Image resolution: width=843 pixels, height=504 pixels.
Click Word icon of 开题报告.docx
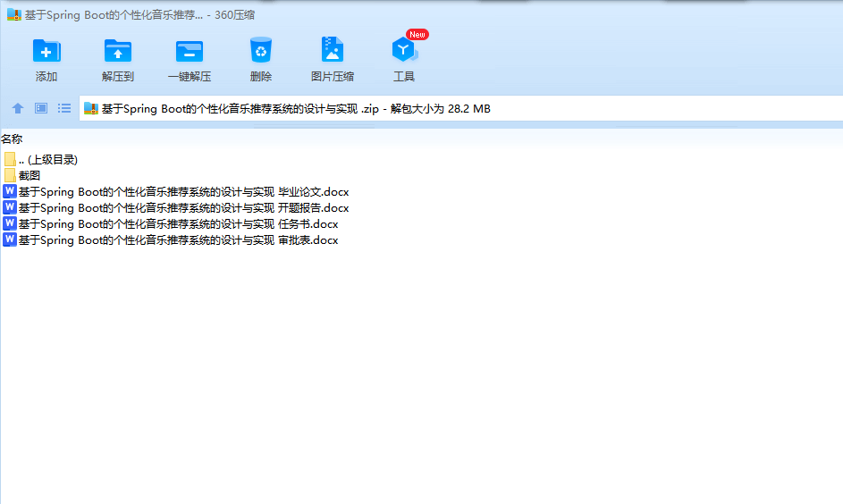tap(10, 207)
